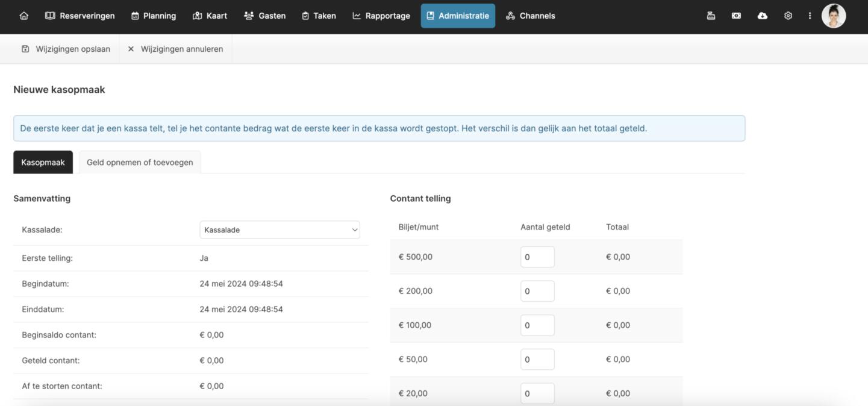Image resolution: width=868 pixels, height=406 pixels.
Task: Open the Reserveringen menu
Action: 80,16
